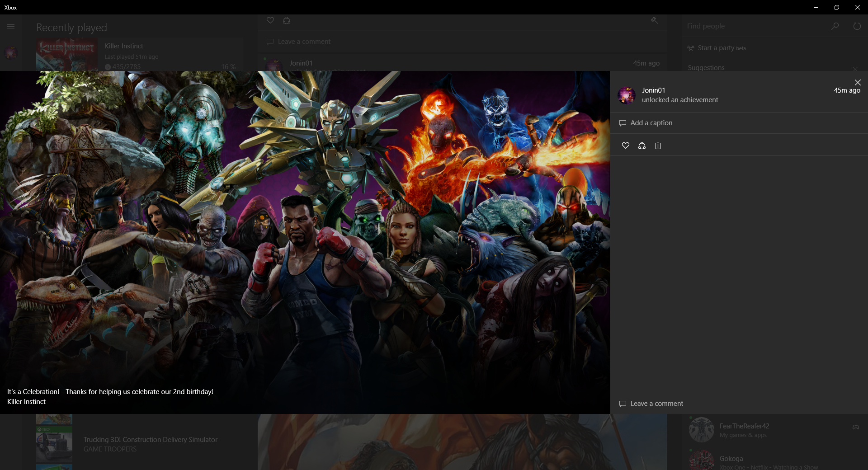Restore down the Xbox window

point(837,7)
